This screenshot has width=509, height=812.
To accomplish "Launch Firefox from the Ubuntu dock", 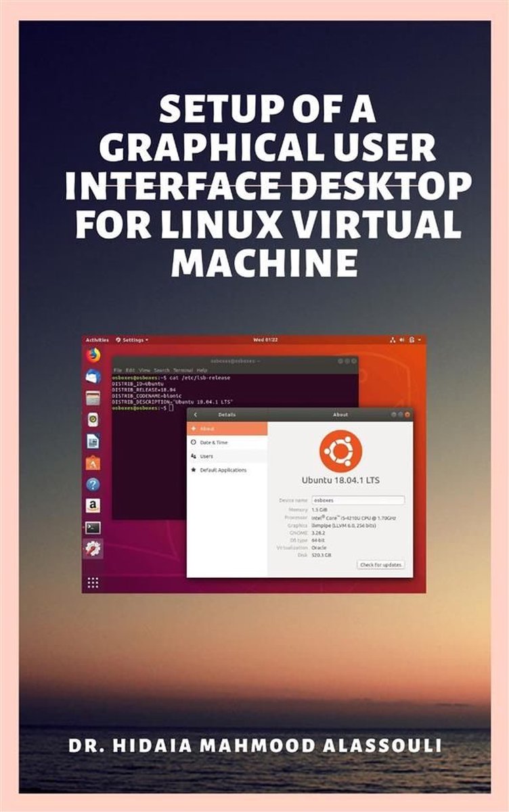I will 93,355.
